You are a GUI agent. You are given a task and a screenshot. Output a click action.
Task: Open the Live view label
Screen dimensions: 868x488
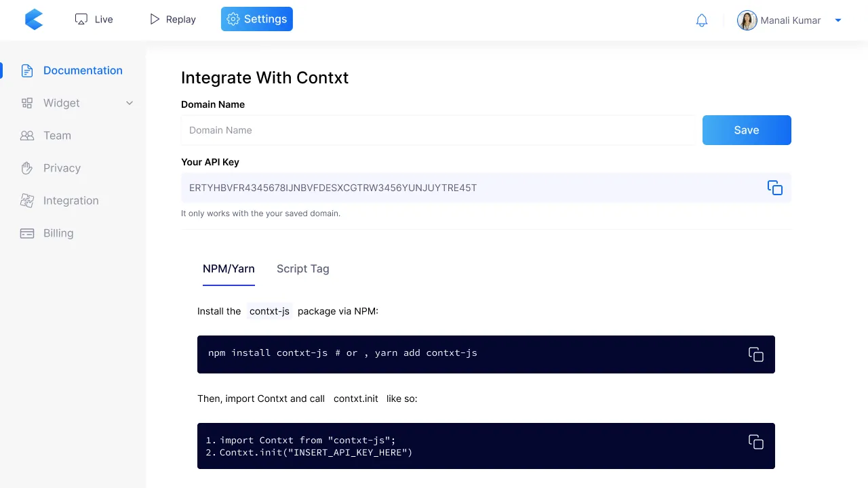[104, 19]
